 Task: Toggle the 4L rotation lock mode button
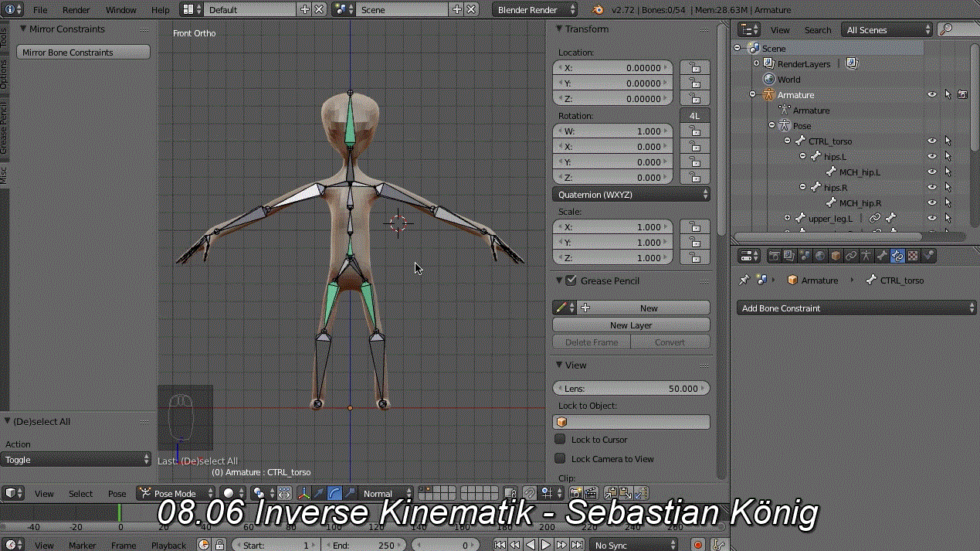(x=695, y=116)
